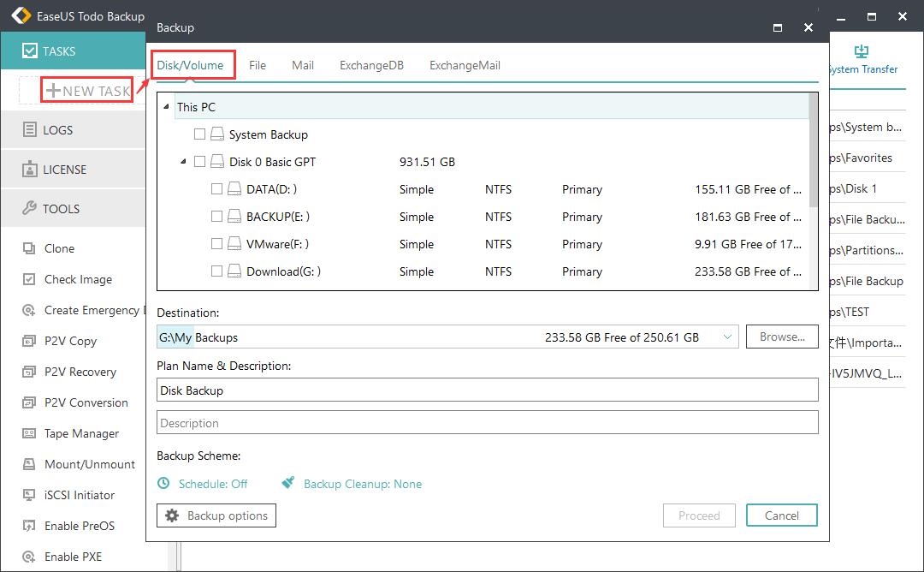Open the TOOLS sidebar section
Viewport: 924px width, 572px height.
click(x=73, y=208)
